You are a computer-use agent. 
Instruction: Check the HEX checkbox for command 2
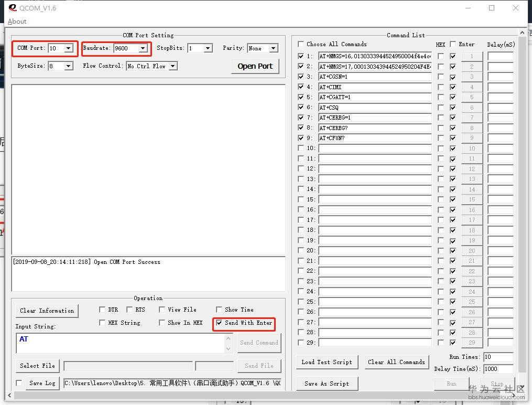coord(440,67)
